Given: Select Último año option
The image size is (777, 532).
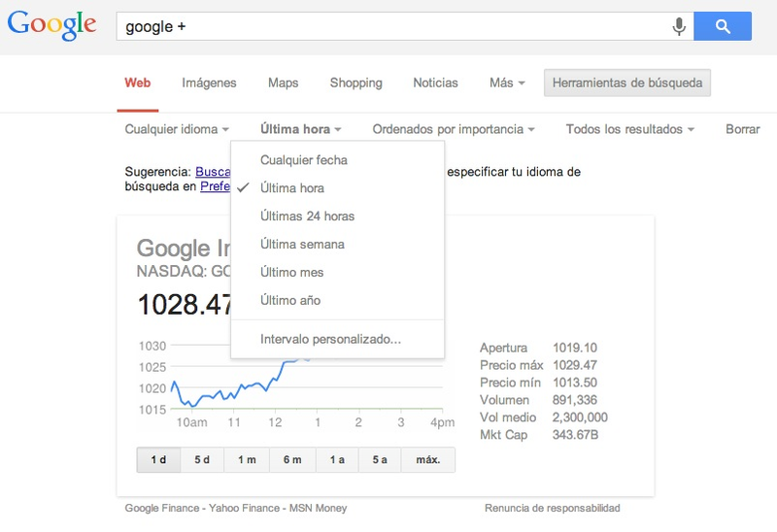Looking at the screenshot, I should pyautogui.click(x=337, y=300).
